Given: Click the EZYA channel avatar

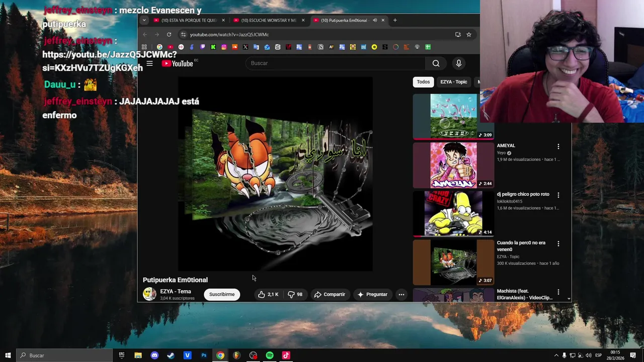Looking at the screenshot, I should click(x=149, y=294).
